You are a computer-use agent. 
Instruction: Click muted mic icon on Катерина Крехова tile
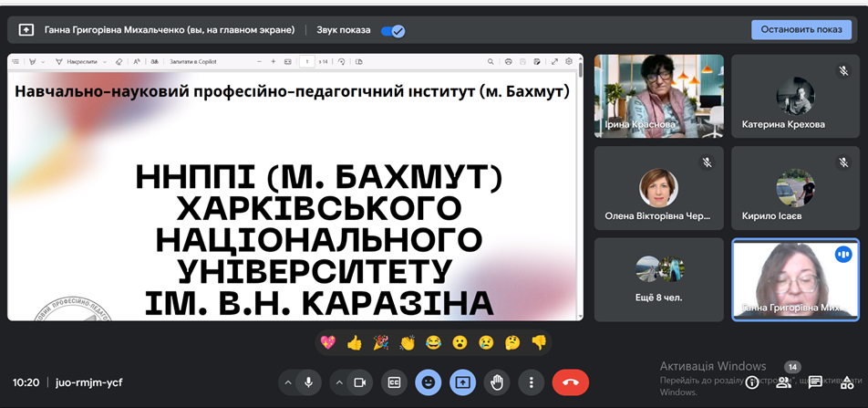[843, 70]
